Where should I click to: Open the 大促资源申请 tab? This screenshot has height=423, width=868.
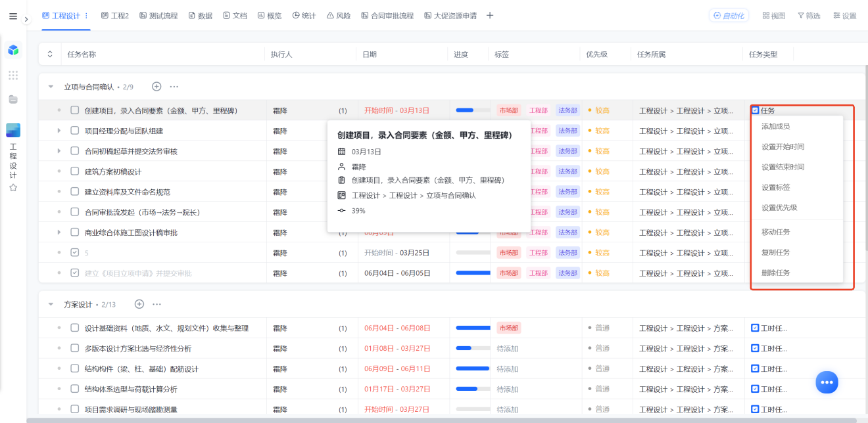450,16
